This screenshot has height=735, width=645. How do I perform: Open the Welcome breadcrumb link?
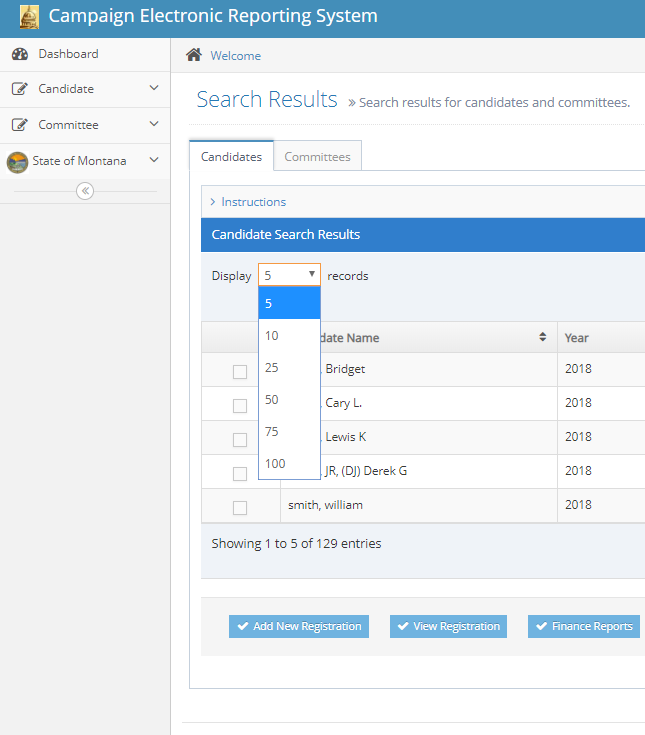pos(235,56)
